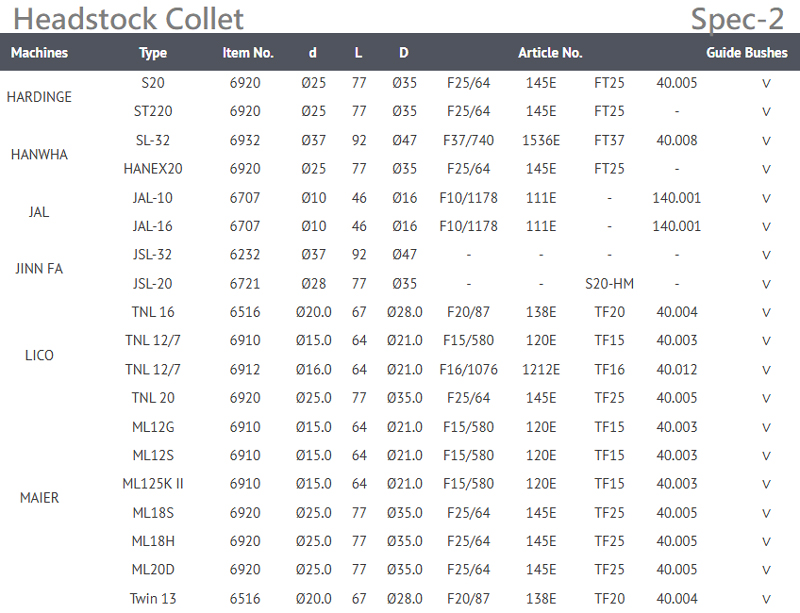Viewport: 800px width, 613px height.
Task: Click the Guide Bushes check mark for JSL-20
Action: (x=766, y=284)
